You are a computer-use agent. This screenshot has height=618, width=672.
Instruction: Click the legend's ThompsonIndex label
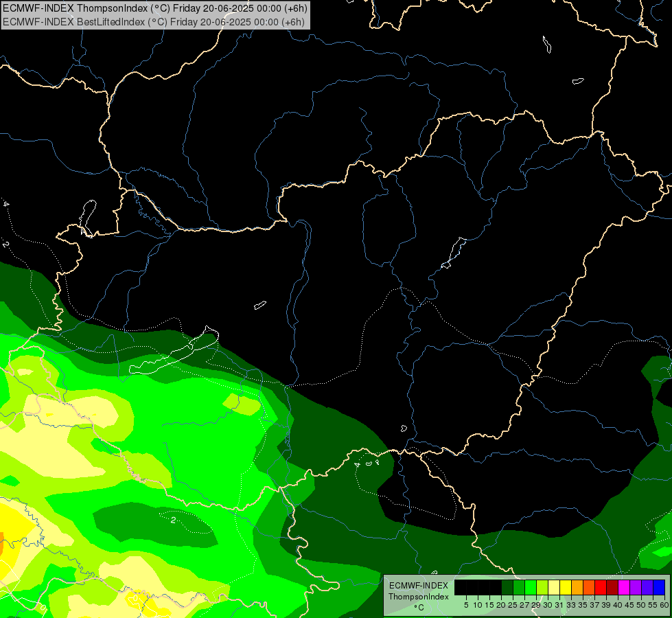tap(419, 597)
